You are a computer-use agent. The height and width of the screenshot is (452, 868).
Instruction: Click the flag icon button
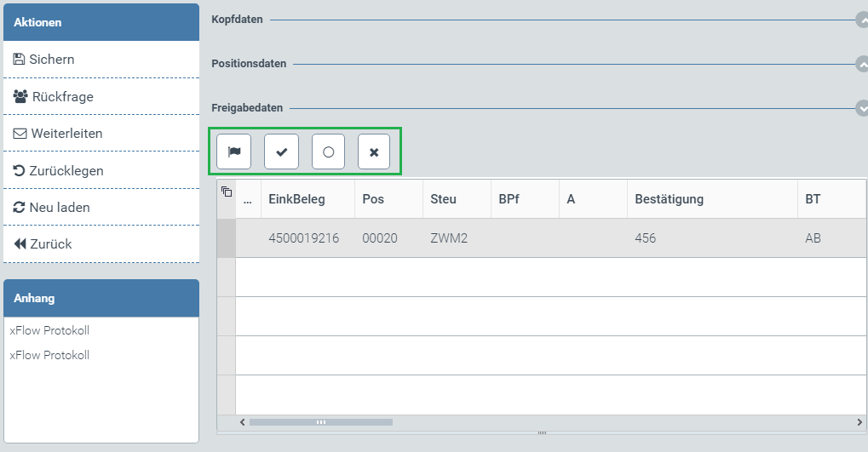click(x=234, y=152)
